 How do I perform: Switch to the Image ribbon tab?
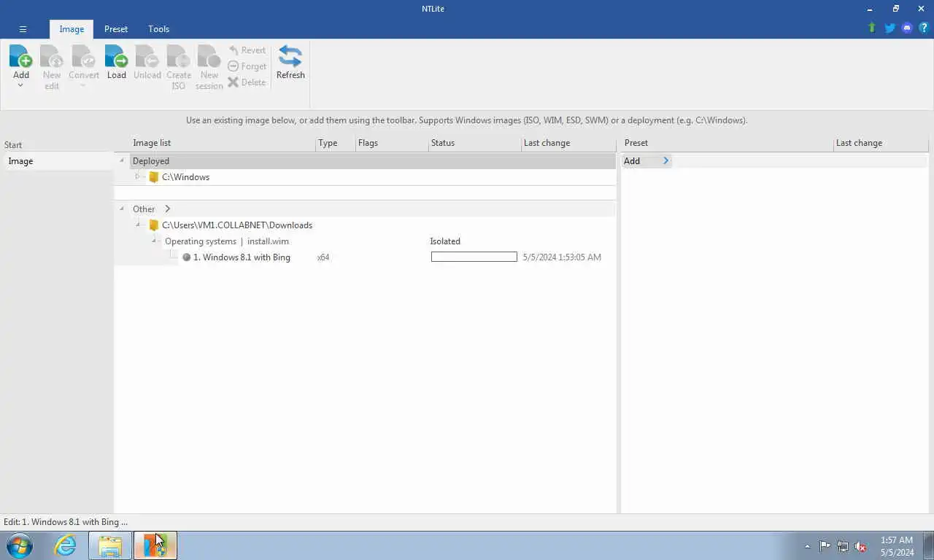tap(72, 29)
